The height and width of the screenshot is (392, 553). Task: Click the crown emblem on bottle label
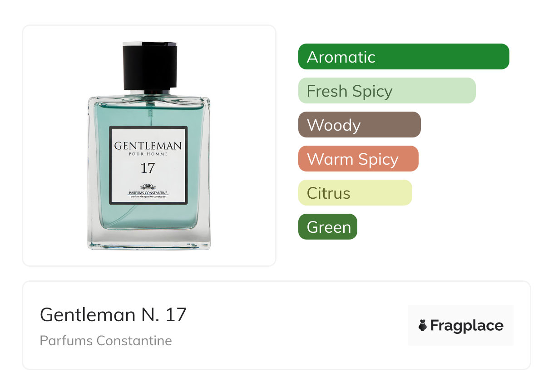[x=148, y=187]
